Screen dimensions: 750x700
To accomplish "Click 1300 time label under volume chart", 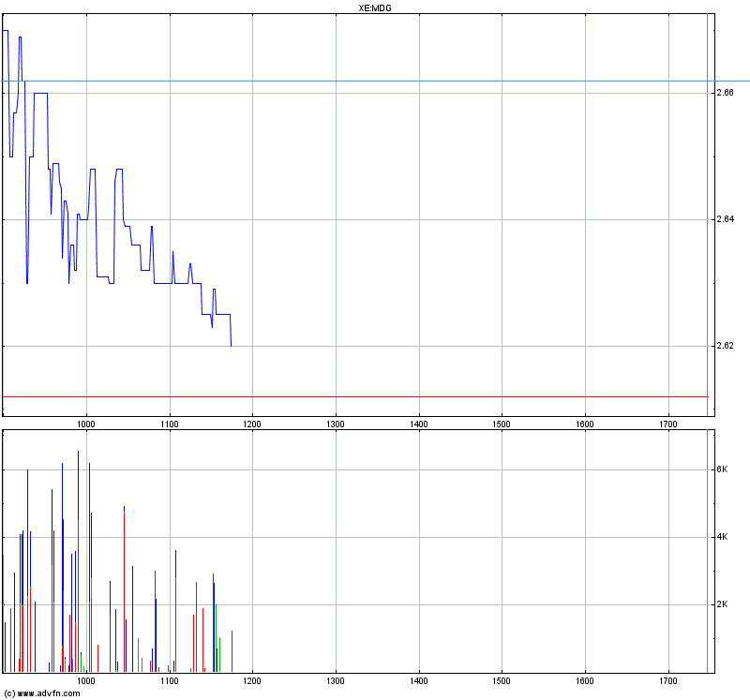I will click(x=336, y=681).
